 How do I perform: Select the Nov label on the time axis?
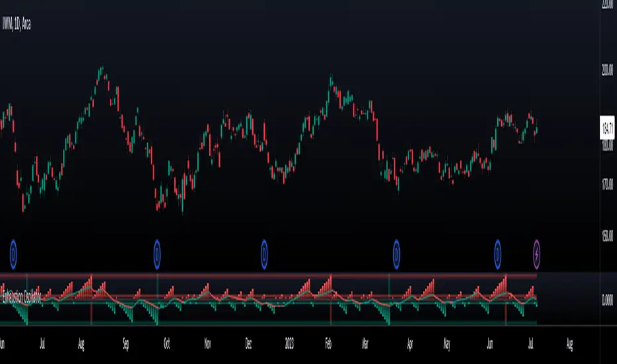tap(207, 343)
